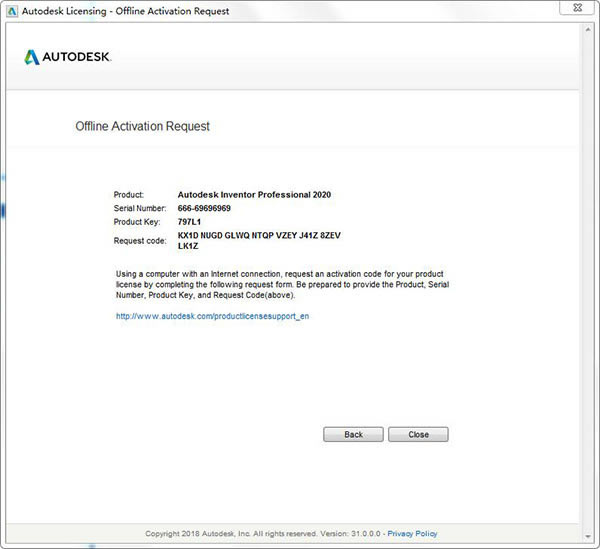Click the product key value 797L1

(x=191, y=222)
